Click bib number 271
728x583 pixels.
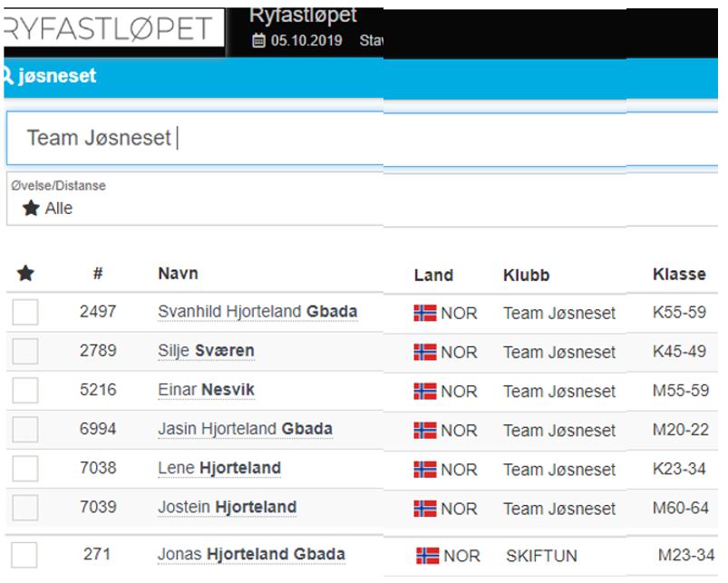point(97,554)
